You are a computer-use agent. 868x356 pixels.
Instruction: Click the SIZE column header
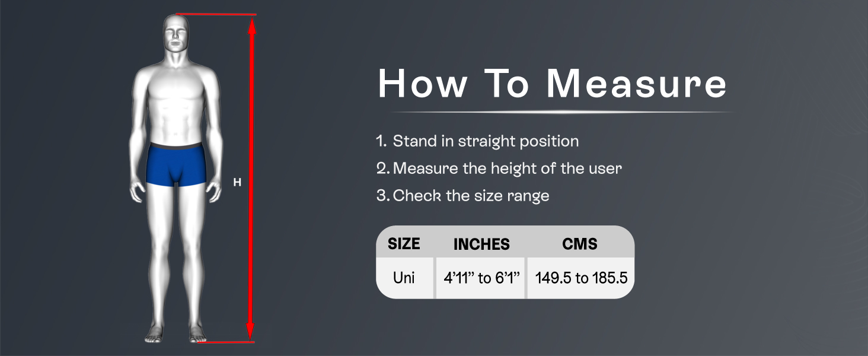(404, 244)
